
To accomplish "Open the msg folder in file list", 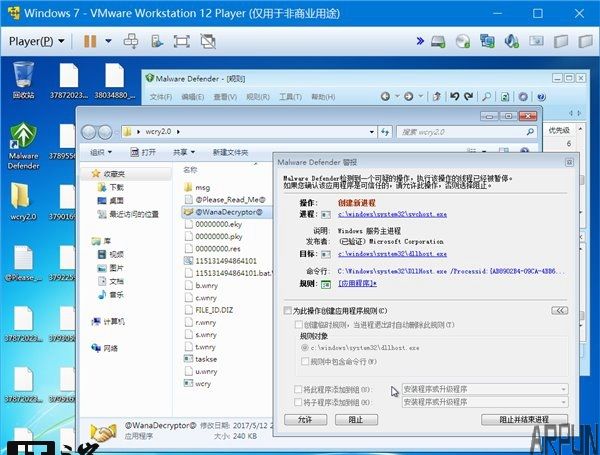I will click(202, 187).
